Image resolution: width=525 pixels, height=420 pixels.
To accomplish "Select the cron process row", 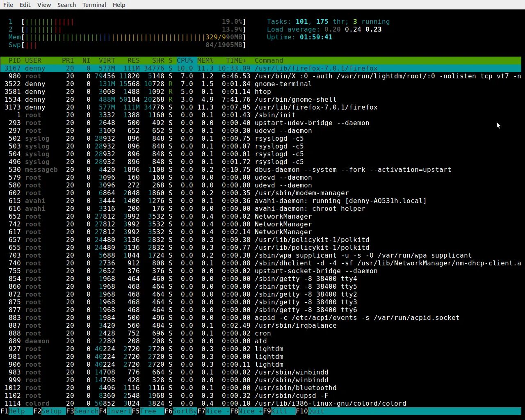I will 261,333.
